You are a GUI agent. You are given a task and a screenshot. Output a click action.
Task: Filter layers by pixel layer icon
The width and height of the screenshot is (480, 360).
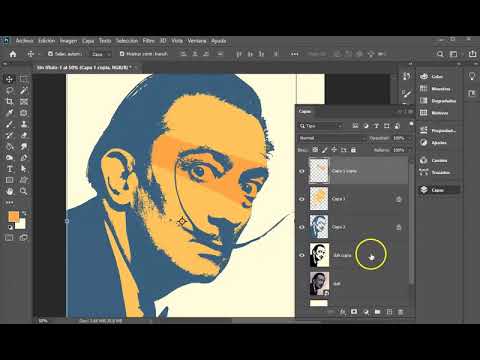pos(355,126)
